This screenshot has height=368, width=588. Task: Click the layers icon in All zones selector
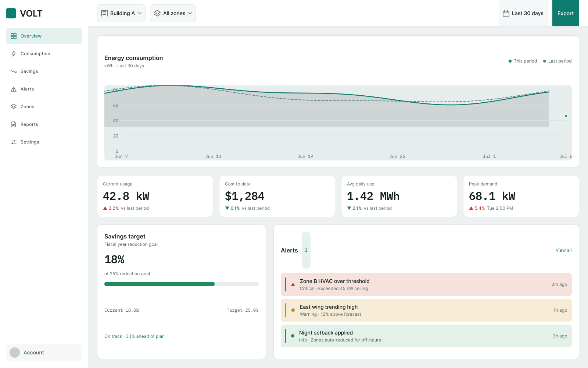point(157,13)
